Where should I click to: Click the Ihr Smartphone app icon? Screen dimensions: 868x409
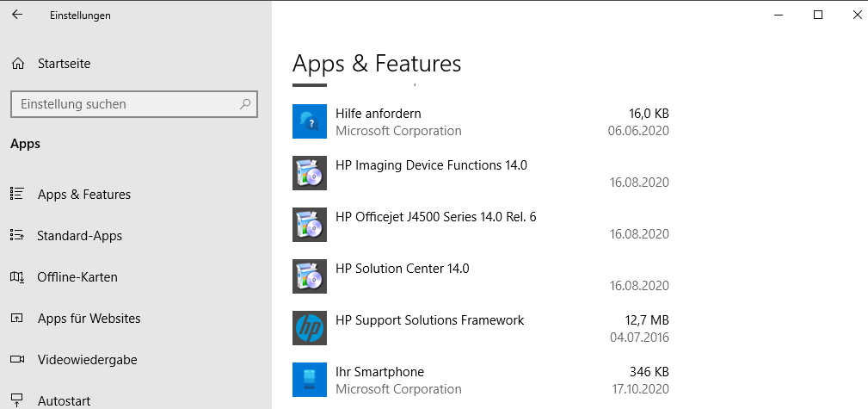(x=310, y=380)
